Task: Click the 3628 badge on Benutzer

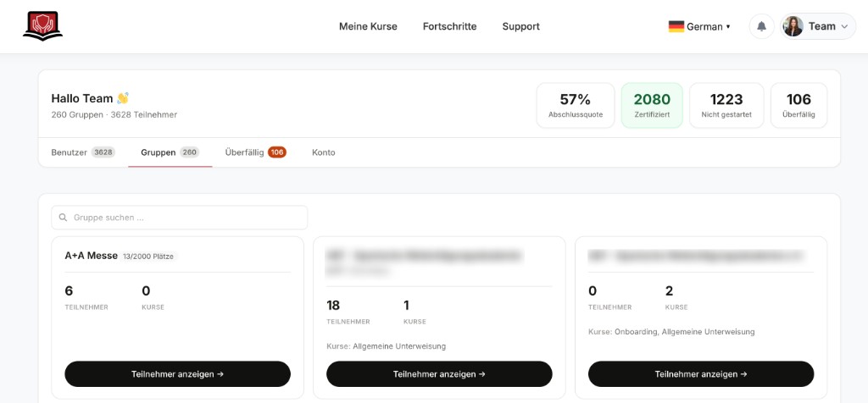Action: [x=103, y=152]
